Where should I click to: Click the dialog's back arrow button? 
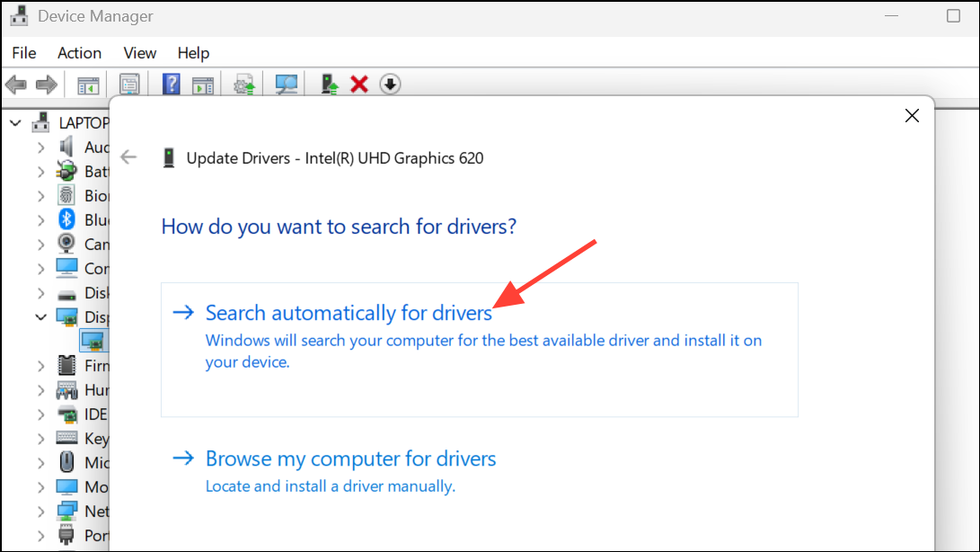[128, 157]
